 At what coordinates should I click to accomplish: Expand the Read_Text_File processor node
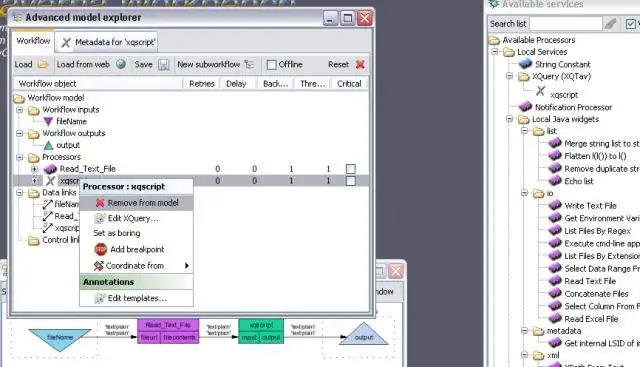tap(34, 169)
